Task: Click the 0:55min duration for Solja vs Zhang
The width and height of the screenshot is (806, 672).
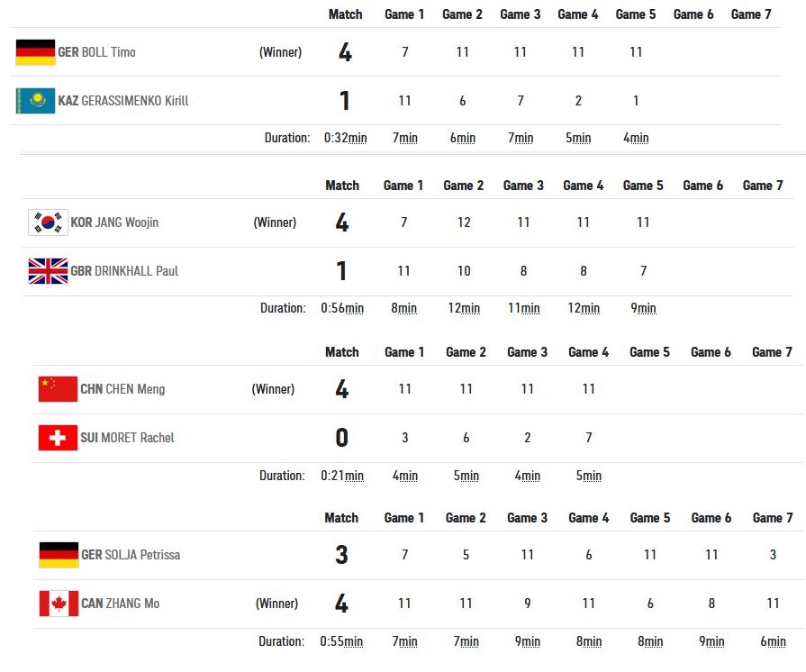Action: point(341,641)
